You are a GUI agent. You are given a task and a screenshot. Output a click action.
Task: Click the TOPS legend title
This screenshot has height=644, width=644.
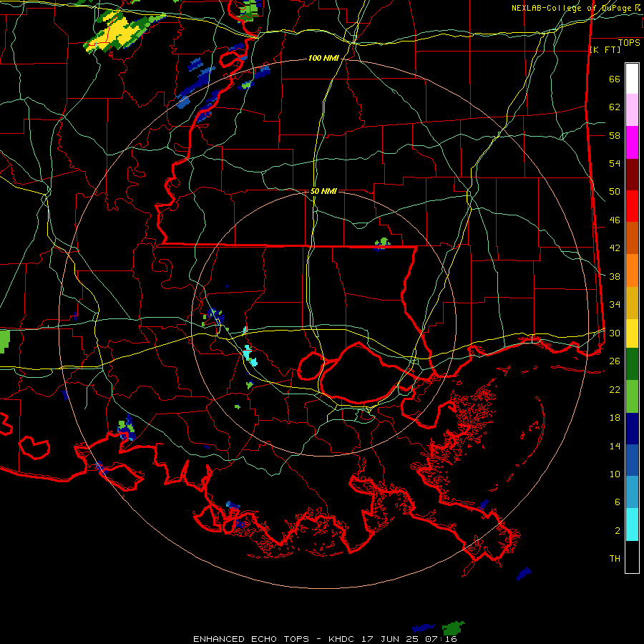[629, 43]
